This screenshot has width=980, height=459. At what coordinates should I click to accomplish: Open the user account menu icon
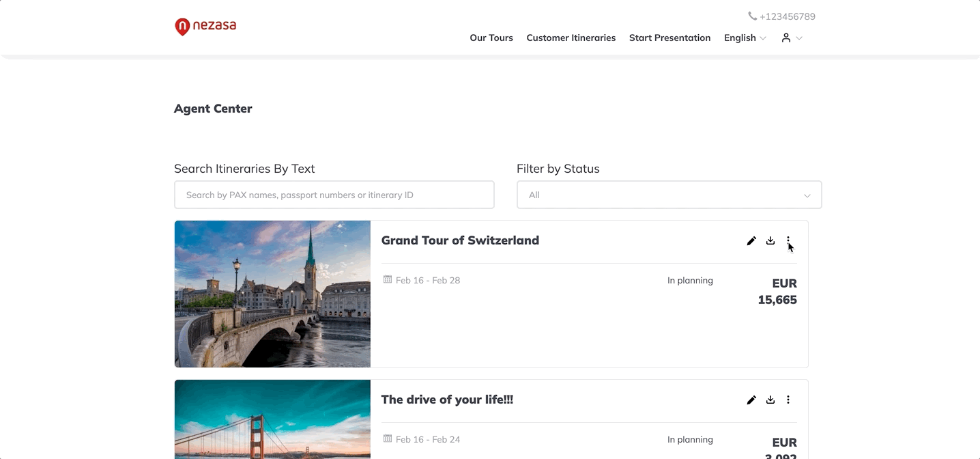pos(786,38)
